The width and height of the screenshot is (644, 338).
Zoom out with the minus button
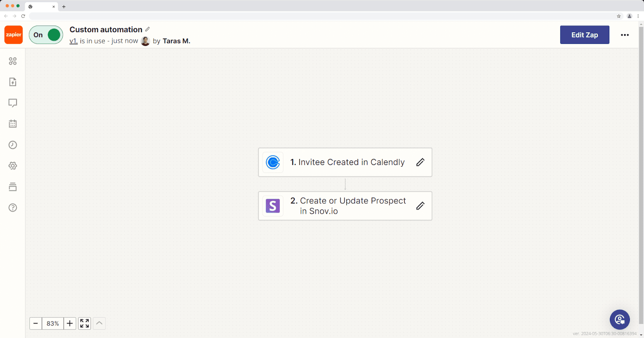[x=36, y=324]
